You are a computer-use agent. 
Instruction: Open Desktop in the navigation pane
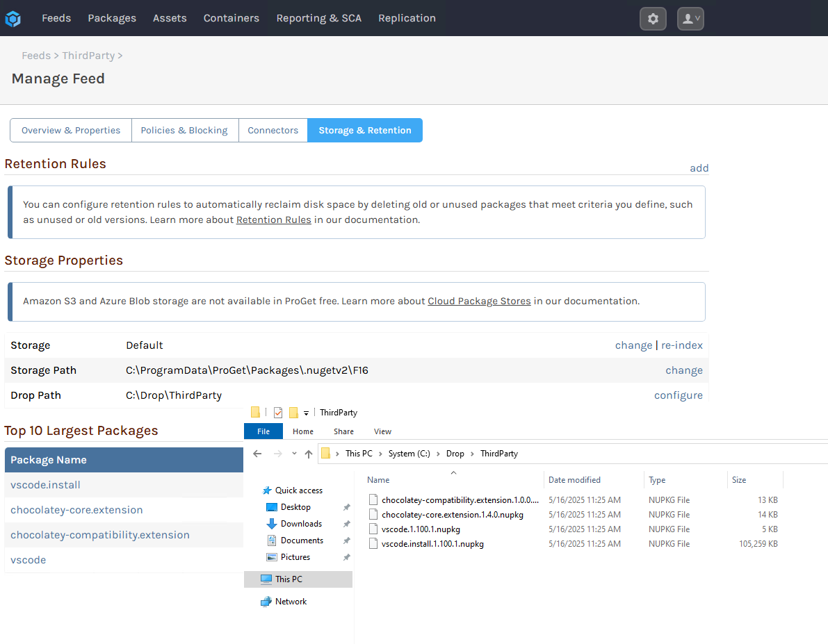tap(289, 506)
